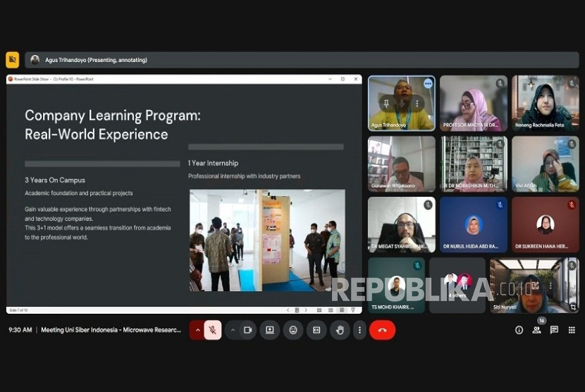The height and width of the screenshot is (392, 585).
Task: Open the emoji reactions picker
Action: pyautogui.click(x=293, y=330)
